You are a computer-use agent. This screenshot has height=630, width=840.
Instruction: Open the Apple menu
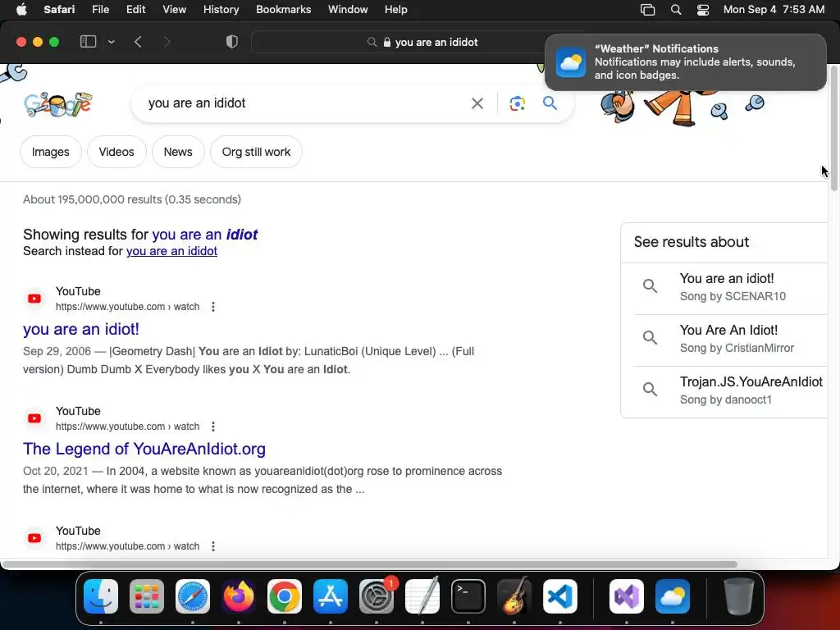click(x=21, y=10)
